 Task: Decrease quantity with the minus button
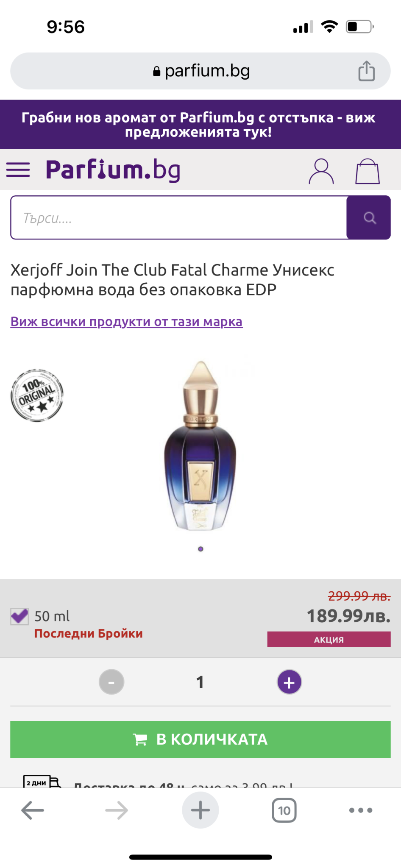pyautogui.click(x=111, y=682)
